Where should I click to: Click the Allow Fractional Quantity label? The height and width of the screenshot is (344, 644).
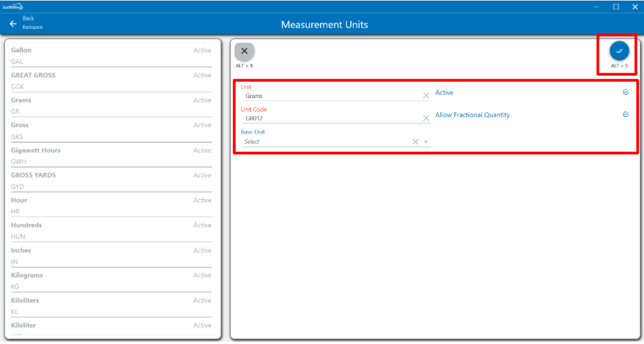(x=472, y=115)
